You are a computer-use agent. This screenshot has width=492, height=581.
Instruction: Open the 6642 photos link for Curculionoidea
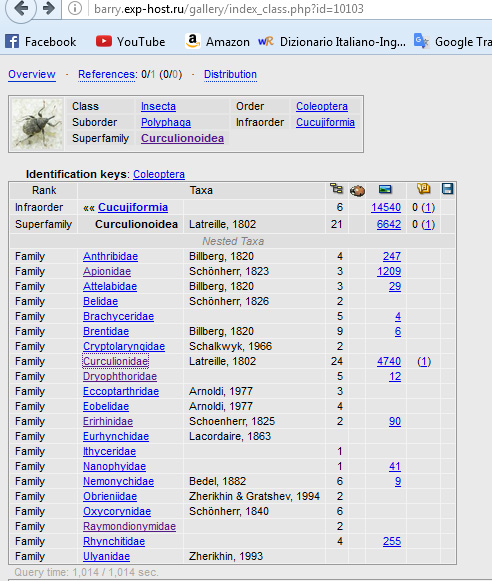[x=389, y=225]
